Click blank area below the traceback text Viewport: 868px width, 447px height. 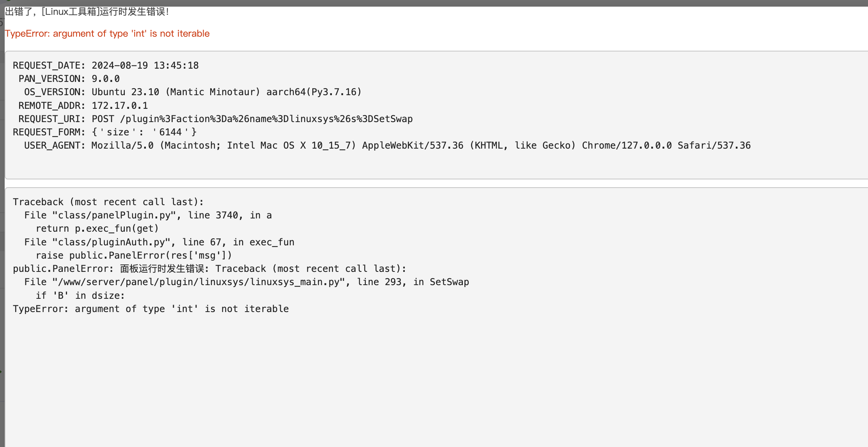pyautogui.click(x=429, y=378)
